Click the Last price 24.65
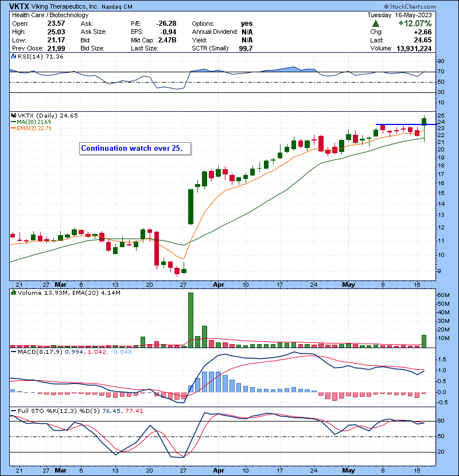 tap(423, 40)
